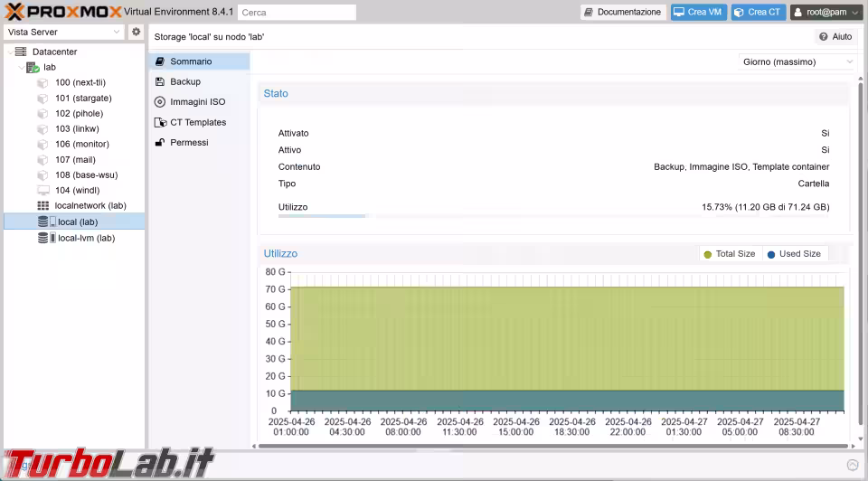Open the Immagini ISO tab
The height and width of the screenshot is (481, 868).
pos(199,102)
